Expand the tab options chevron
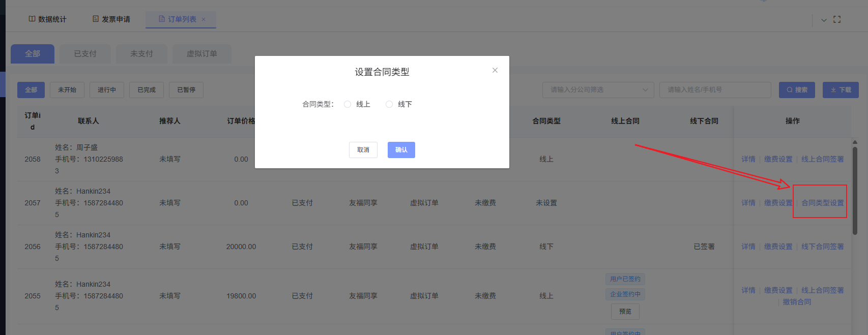868x335 pixels. pos(824,20)
